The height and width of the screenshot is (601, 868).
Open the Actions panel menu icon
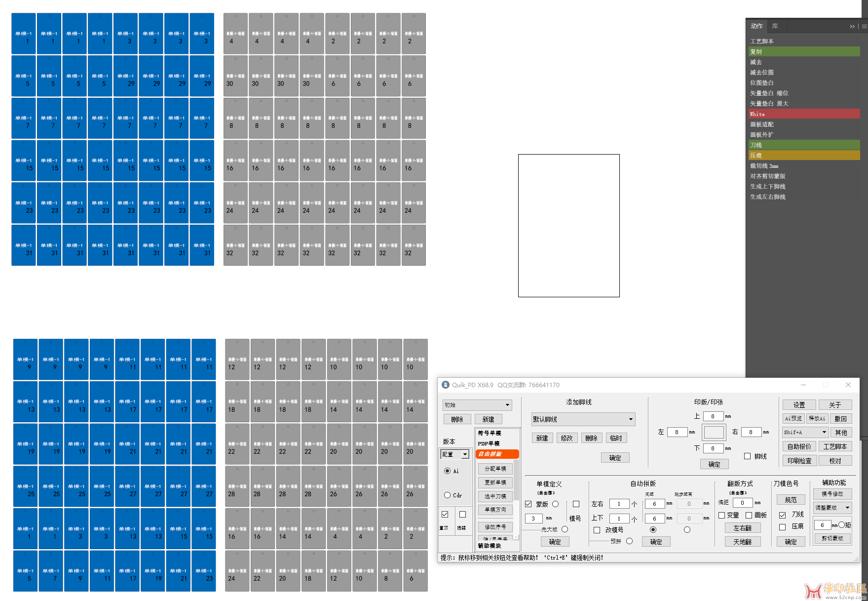click(864, 26)
